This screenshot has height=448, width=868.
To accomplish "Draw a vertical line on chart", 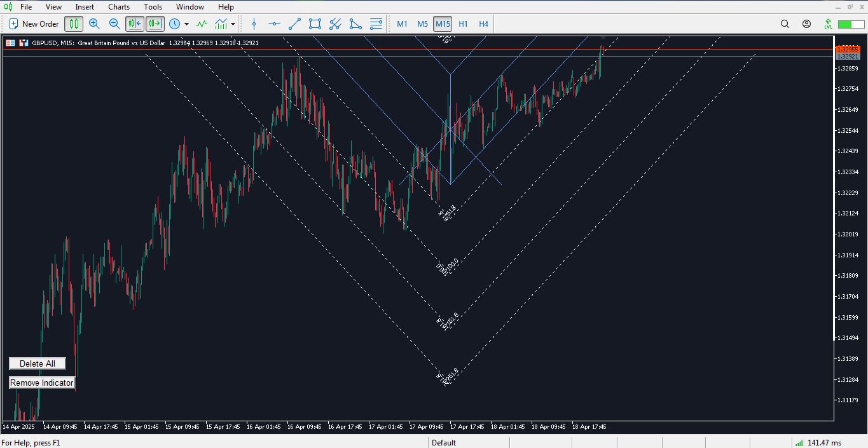I will [254, 24].
